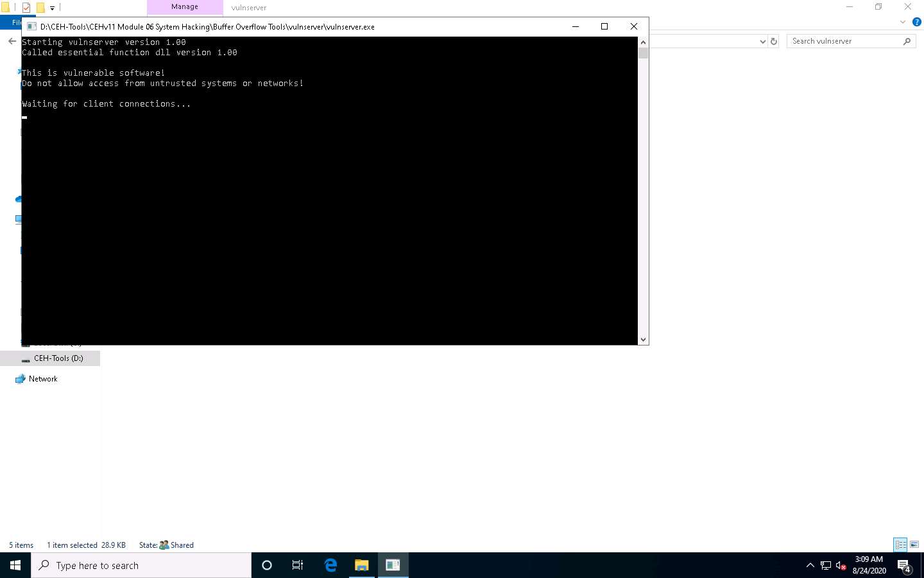924x578 pixels.
Task: Minimize the vulnserver console window
Action: (x=576, y=26)
